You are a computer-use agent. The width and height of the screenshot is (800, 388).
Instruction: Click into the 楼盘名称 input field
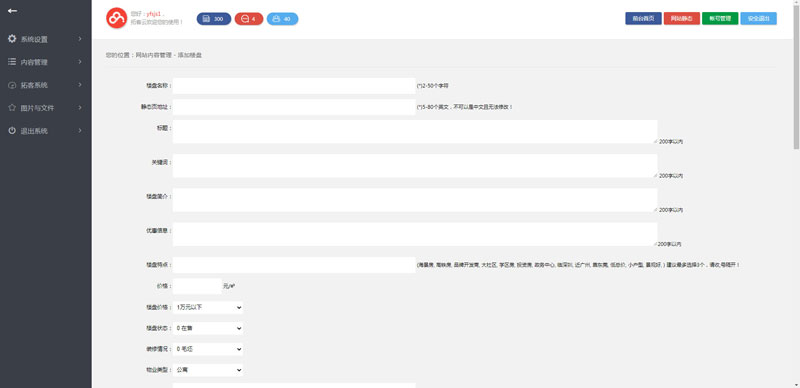294,86
